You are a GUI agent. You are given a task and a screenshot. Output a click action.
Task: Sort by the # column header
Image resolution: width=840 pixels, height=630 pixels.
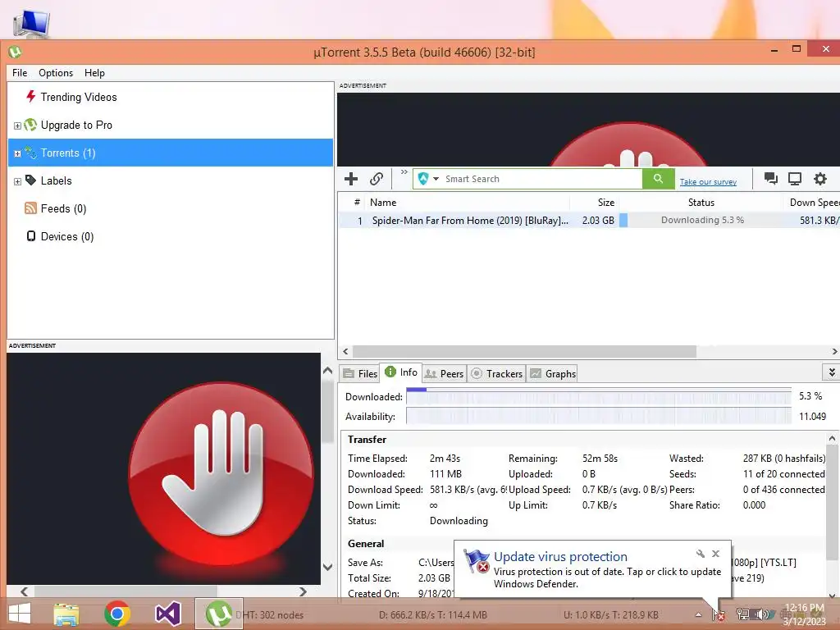coord(357,202)
